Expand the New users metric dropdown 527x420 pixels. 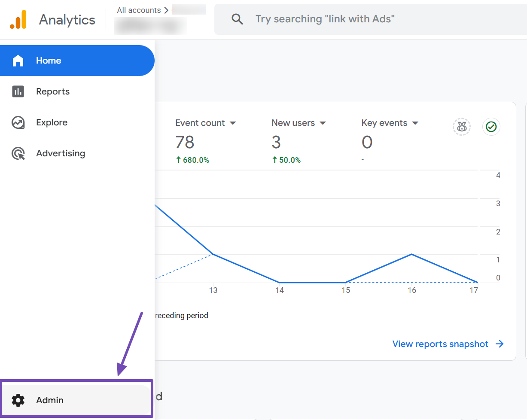pyautogui.click(x=323, y=123)
